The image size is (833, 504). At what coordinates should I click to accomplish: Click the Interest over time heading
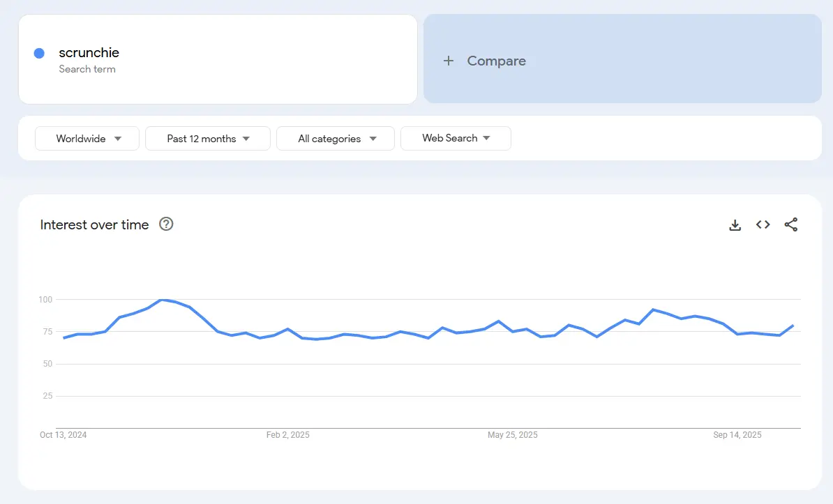pyautogui.click(x=94, y=224)
